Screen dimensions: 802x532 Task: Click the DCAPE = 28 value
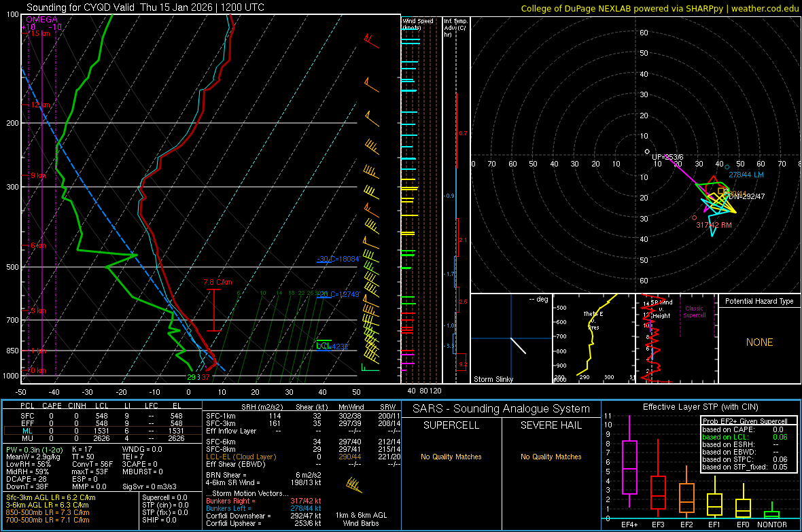pos(27,479)
